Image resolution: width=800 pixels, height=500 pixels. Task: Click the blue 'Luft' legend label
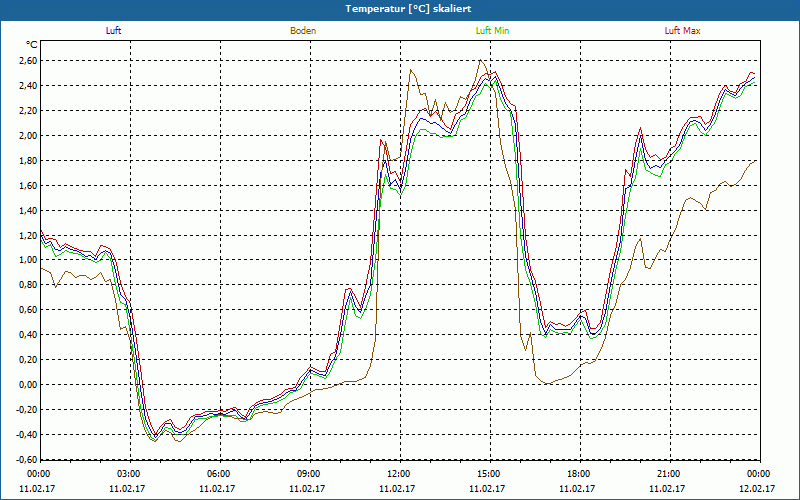click(113, 31)
